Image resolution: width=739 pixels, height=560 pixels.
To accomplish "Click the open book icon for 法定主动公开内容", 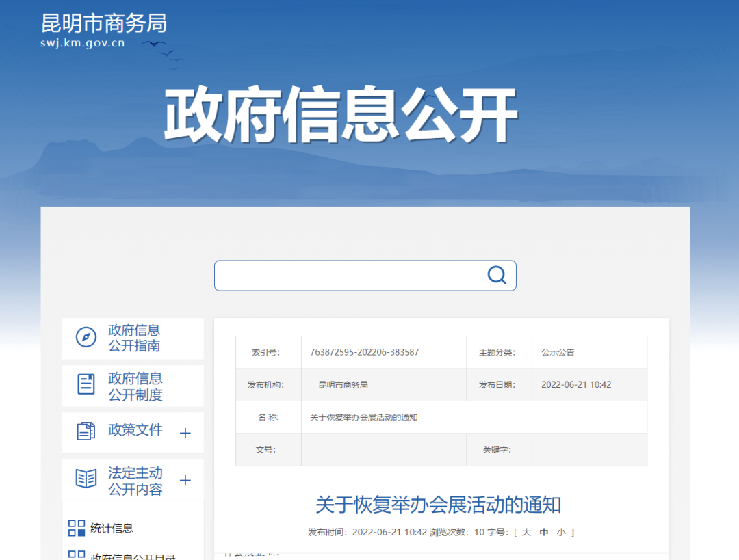I will click(86, 479).
